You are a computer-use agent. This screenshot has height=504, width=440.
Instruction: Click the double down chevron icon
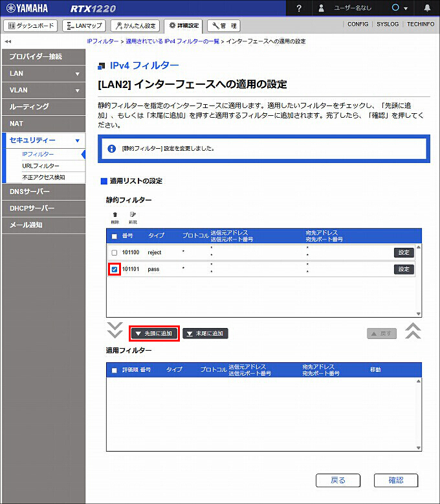[115, 330]
